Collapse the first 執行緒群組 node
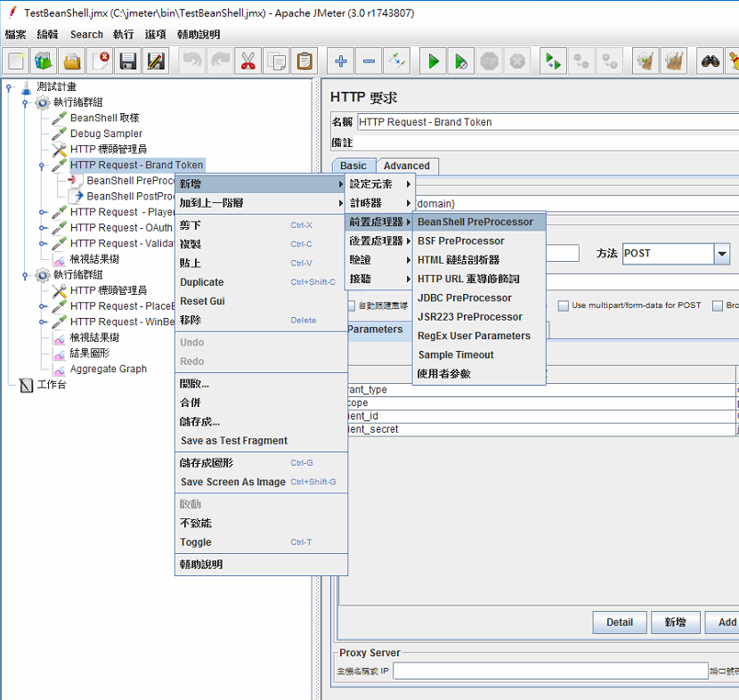This screenshot has height=700, width=739. pos(25,102)
